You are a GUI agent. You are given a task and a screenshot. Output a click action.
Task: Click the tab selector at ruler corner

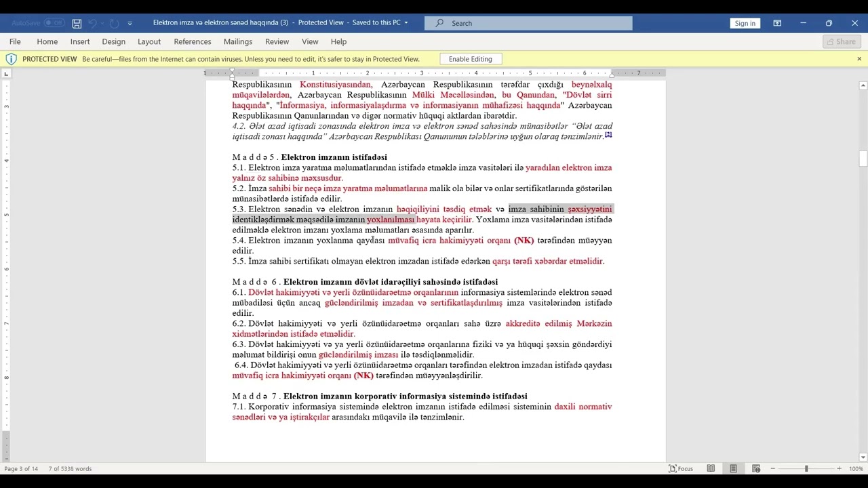[7, 73]
